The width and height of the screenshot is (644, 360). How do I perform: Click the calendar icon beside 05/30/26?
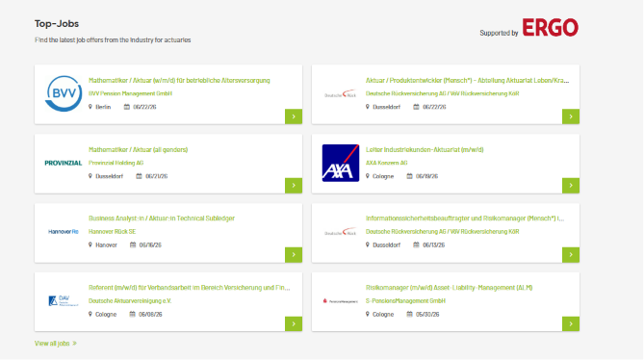[x=409, y=314]
